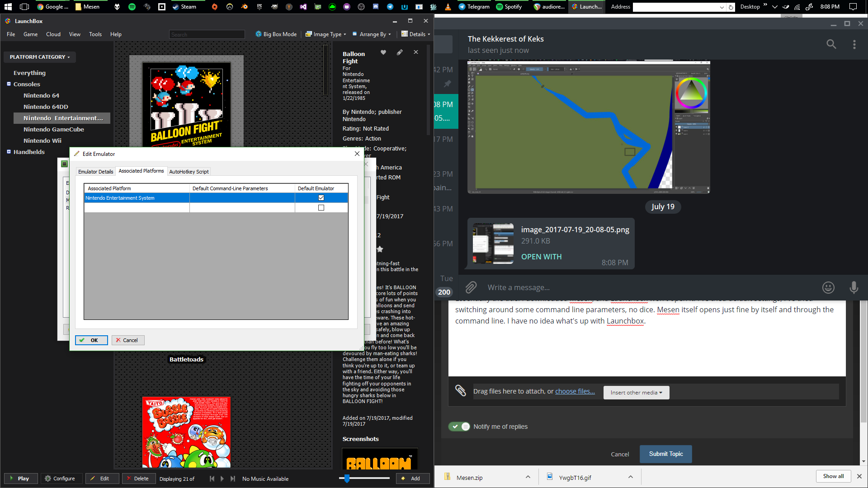Open the Image Type dropdown
This screenshot has height=488, width=868.
[x=326, y=34]
